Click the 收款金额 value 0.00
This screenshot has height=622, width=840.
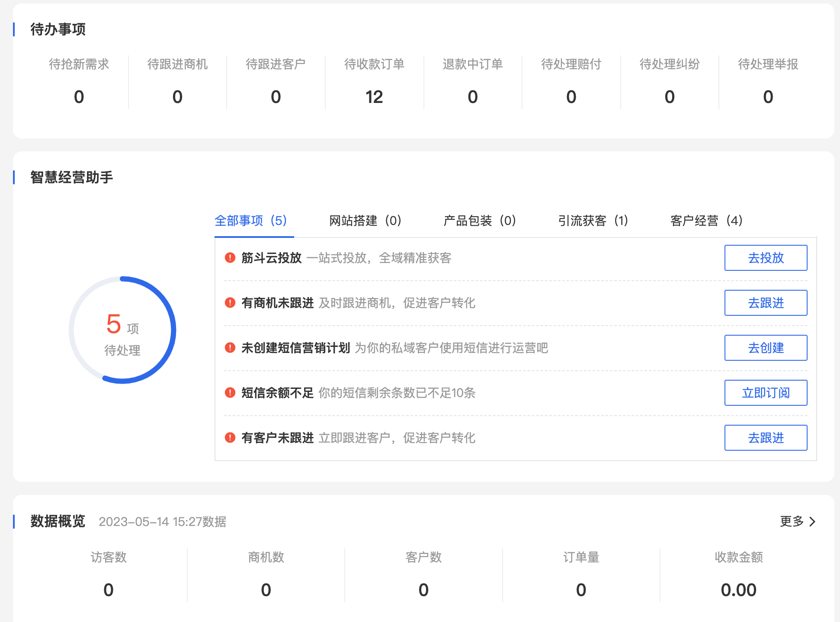coord(738,590)
